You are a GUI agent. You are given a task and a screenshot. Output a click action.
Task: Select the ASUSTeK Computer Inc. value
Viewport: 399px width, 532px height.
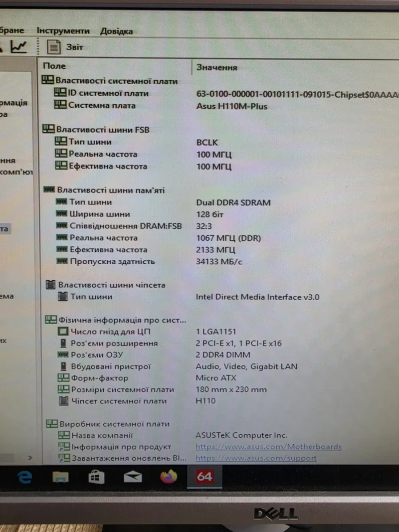tap(241, 435)
